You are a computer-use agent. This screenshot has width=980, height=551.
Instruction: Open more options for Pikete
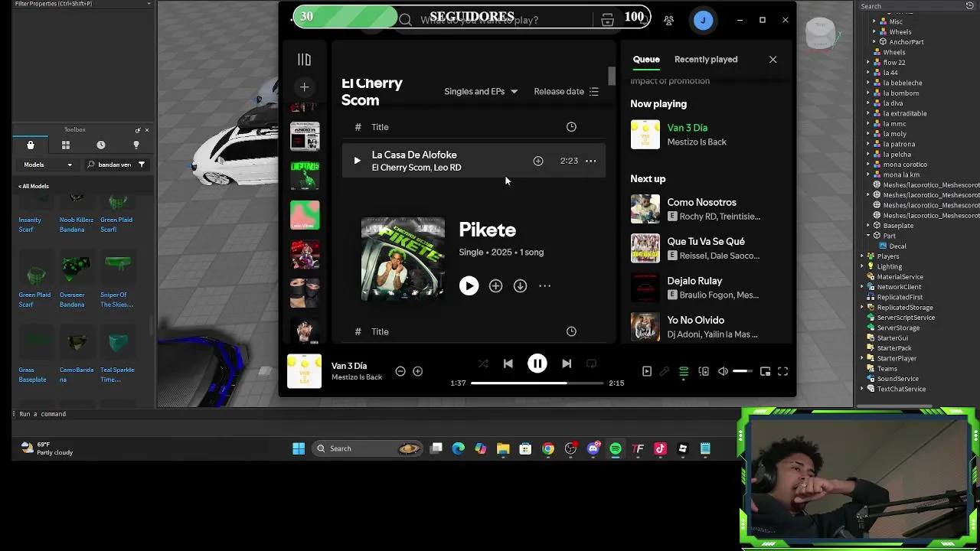[x=544, y=285]
